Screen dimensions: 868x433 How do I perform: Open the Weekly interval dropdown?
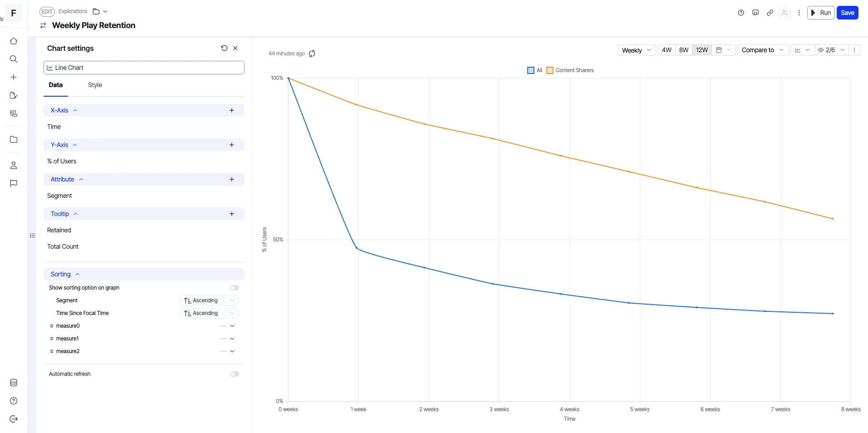(637, 50)
